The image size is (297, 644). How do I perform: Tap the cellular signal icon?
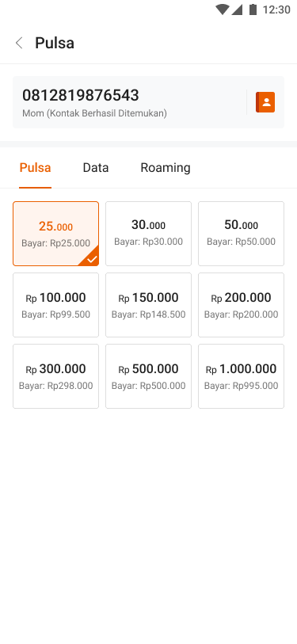coord(237,10)
